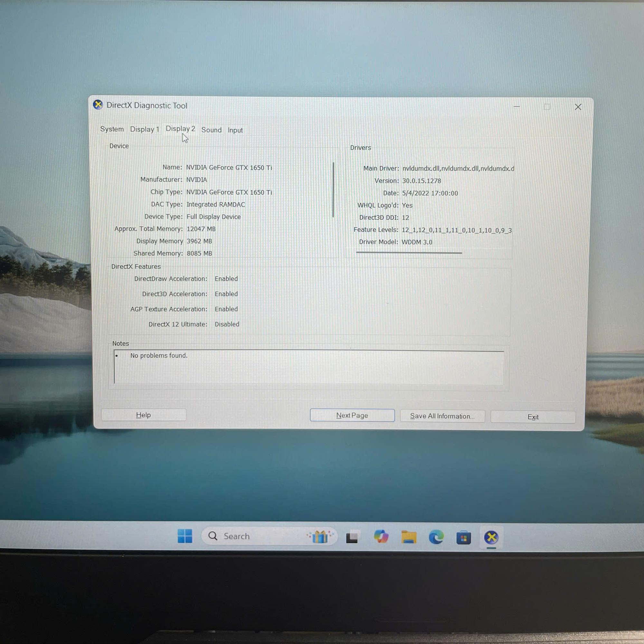Go to Next Page
Viewport: 644px width, 644px height.
tap(352, 415)
